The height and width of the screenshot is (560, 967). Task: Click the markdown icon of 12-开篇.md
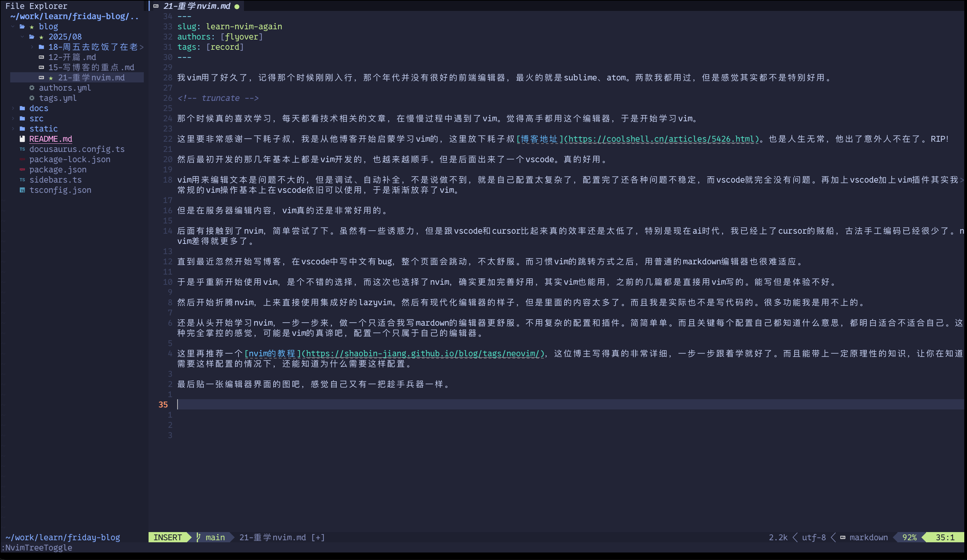[x=42, y=57]
